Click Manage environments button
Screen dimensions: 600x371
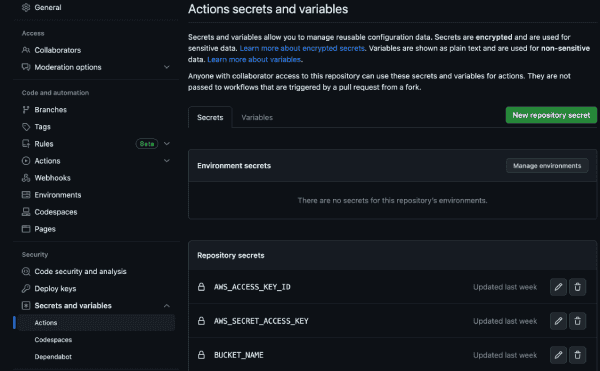tap(547, 166)
